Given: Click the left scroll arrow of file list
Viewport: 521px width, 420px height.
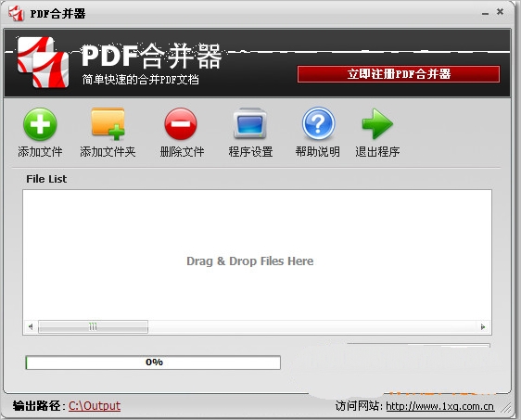Looking at the screenshot, I should [31, 326].
